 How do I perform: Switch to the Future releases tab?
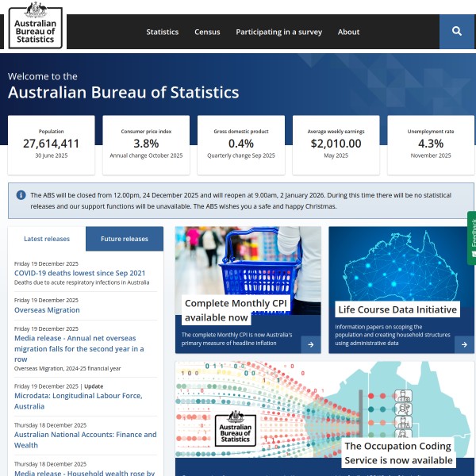tap(125, 239)
